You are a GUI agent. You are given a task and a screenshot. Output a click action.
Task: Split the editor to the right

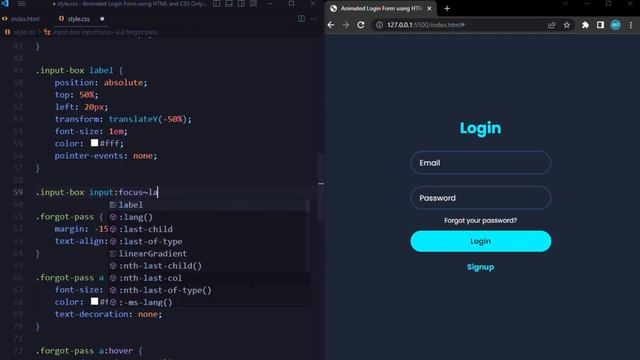pyautogui.click(x=301, y=19)
